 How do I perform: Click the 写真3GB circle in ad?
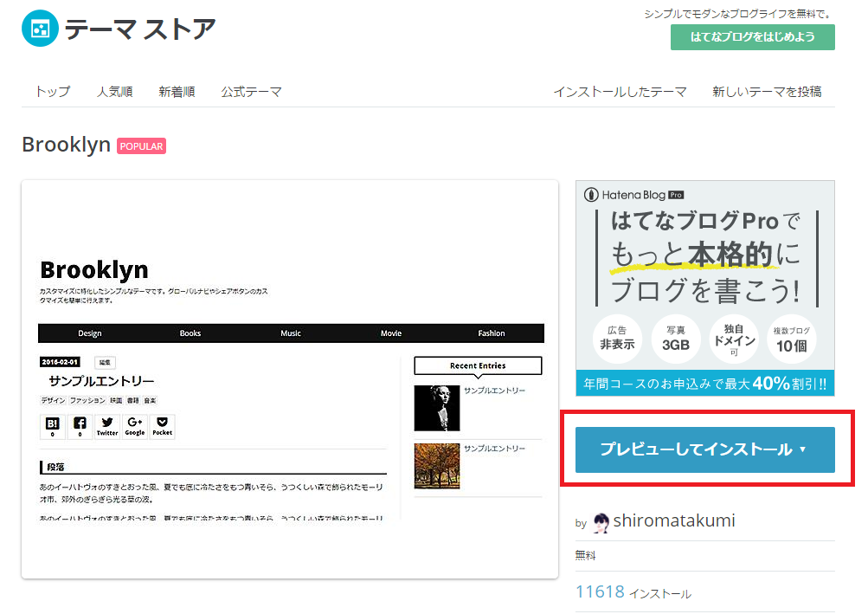tap(675, 339)
